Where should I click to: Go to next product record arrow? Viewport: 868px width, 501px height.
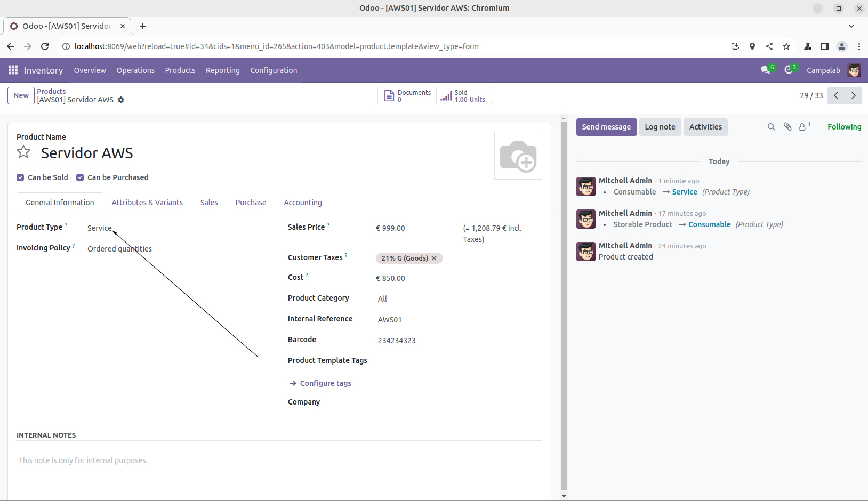854,95
